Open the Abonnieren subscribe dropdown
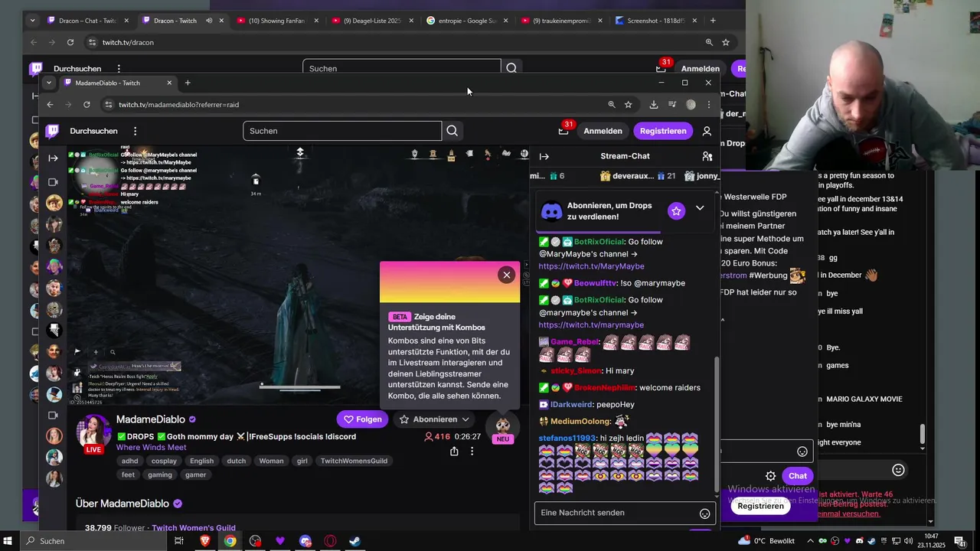 point(435,419)
